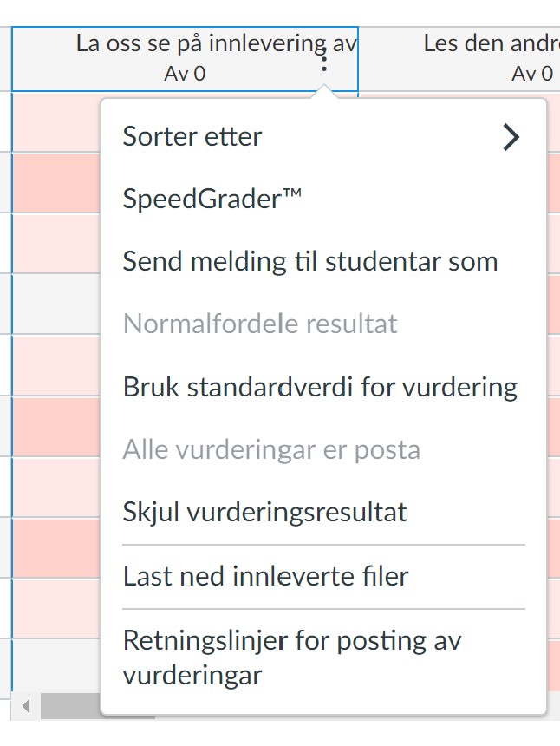Image resolution: width=560 pixels, height=746 pixels.
Task: Click the La oss se på innlevering header title
Action: [216, 43]
